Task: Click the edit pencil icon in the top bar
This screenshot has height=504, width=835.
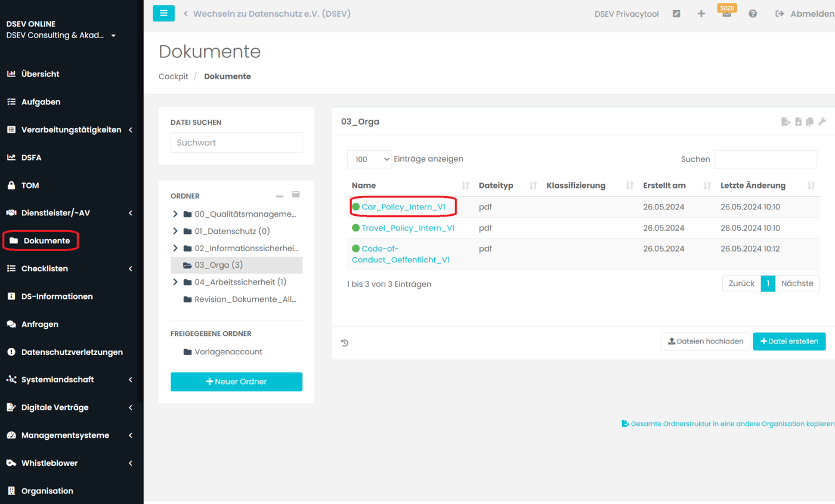Action: (676, 14)
